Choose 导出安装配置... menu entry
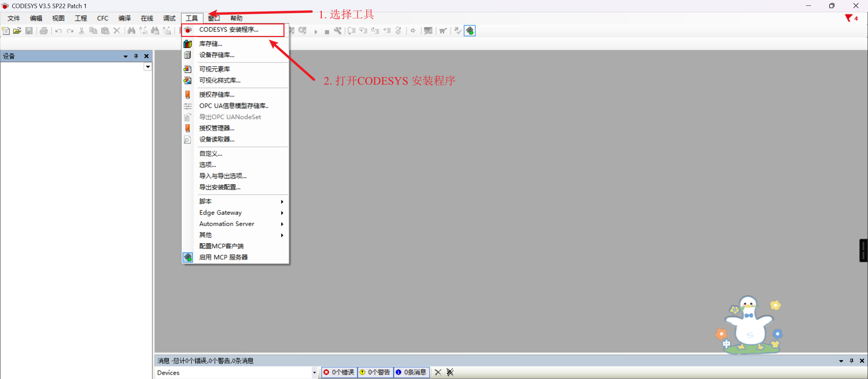The image size is (868, 379). click(x=235, y=187)
